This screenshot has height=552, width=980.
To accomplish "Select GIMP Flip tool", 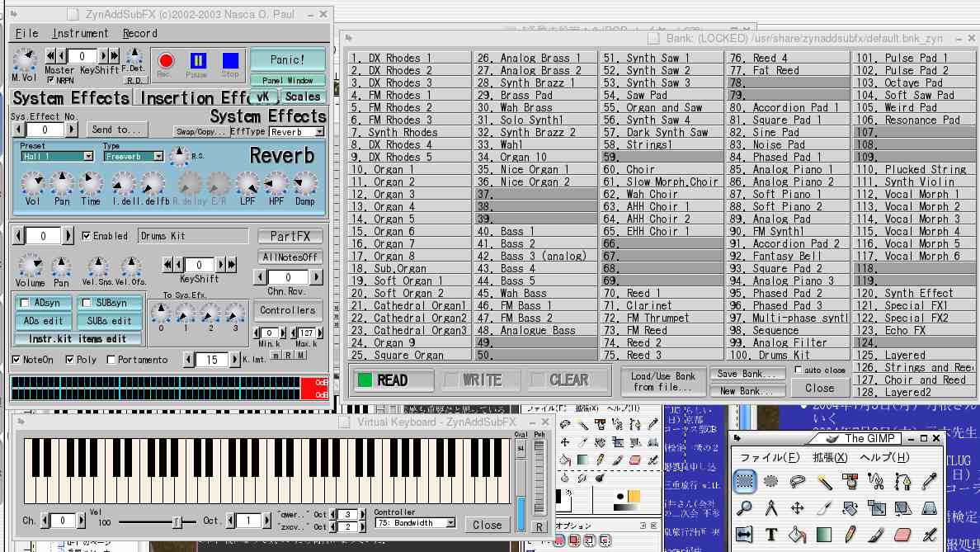I will (x=744, y=535).
